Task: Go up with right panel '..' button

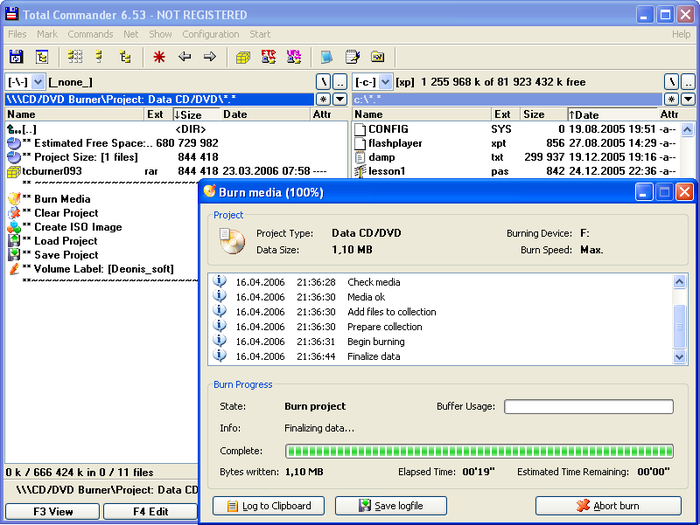Action: coord(688,82)
